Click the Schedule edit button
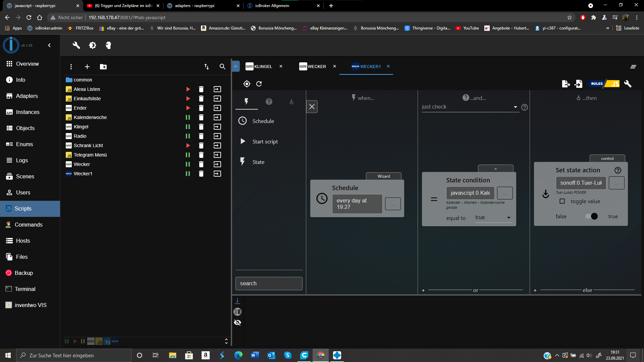Viewport: 644px width, 362px height. [x=392, y=203]
